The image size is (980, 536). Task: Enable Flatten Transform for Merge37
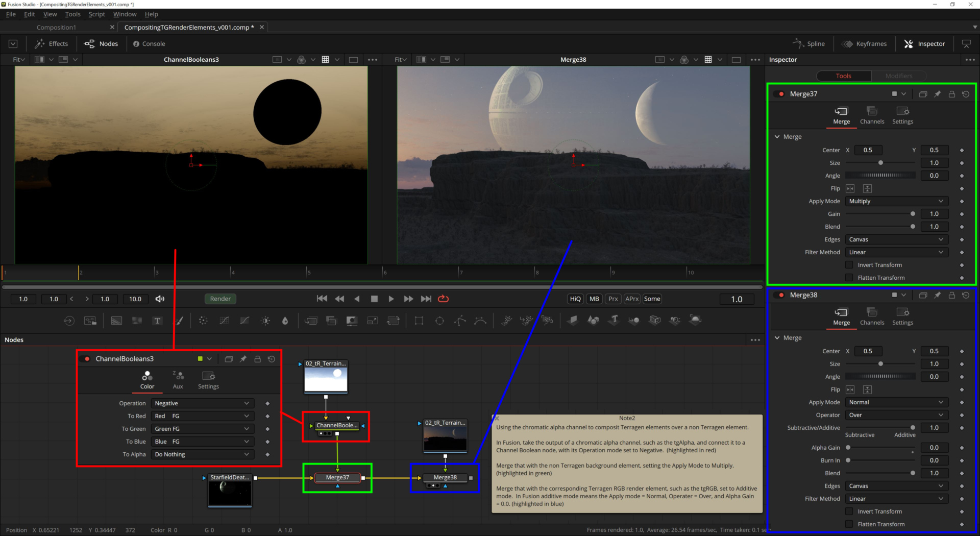849,278
